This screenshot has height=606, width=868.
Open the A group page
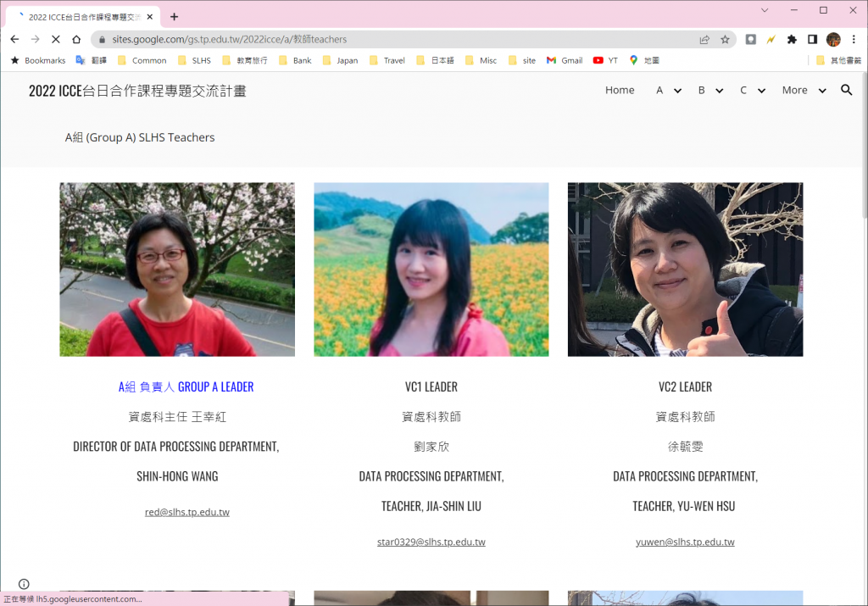tap(659, 90)
